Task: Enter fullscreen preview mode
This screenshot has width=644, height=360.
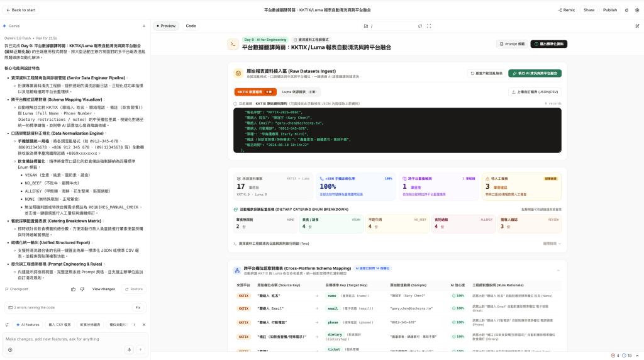Action: click(429, 26)
